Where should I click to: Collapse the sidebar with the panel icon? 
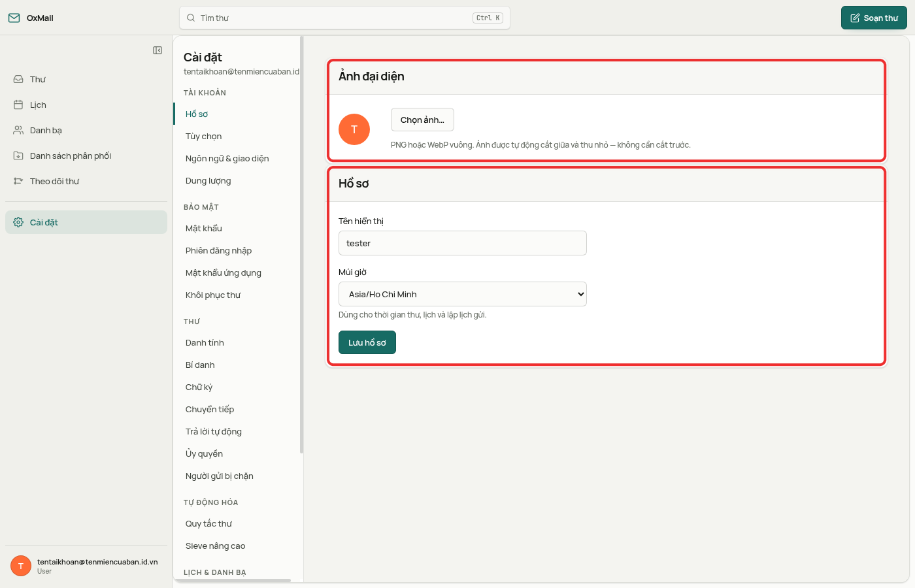pyautogui.click(x=158, y=50)
